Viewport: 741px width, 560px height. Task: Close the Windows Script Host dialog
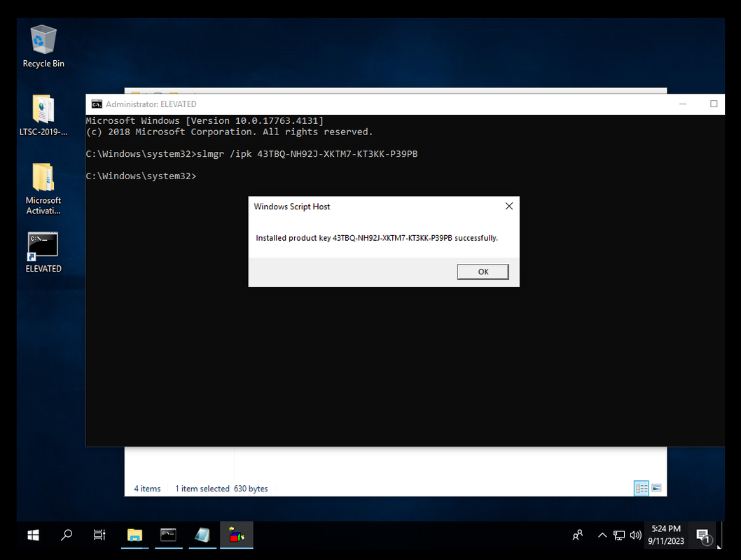pos(508,206)
